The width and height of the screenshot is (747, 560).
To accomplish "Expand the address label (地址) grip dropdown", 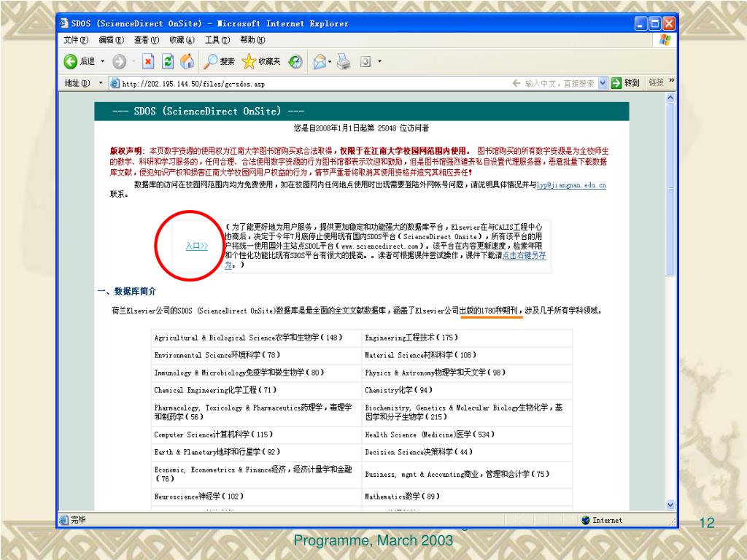I will point(101,83).
